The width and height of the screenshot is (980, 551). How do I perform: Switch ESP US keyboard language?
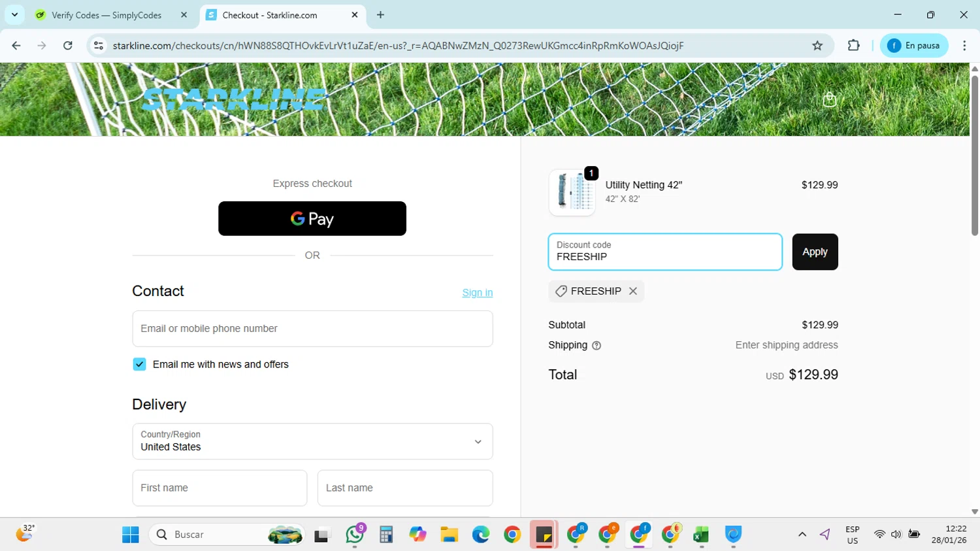853,535
